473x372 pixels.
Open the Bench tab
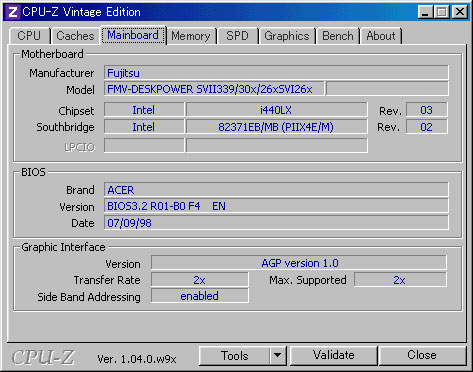click(338, 36)
